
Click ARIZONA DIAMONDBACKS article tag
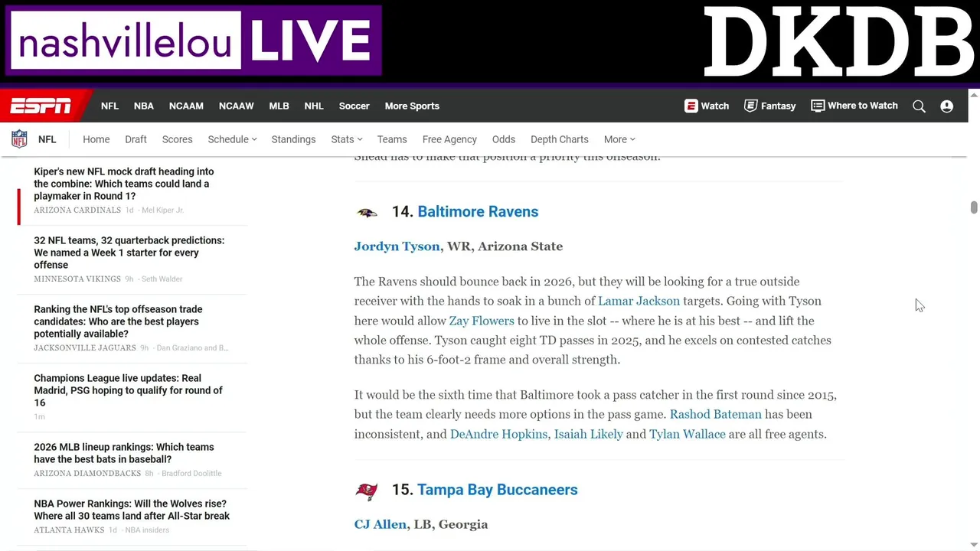(87, 473)
